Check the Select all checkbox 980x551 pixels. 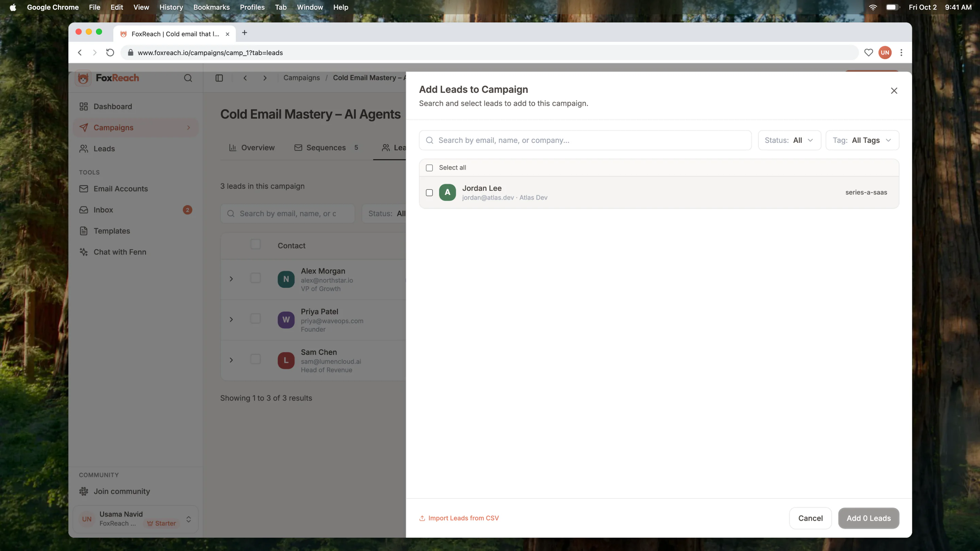429,168
